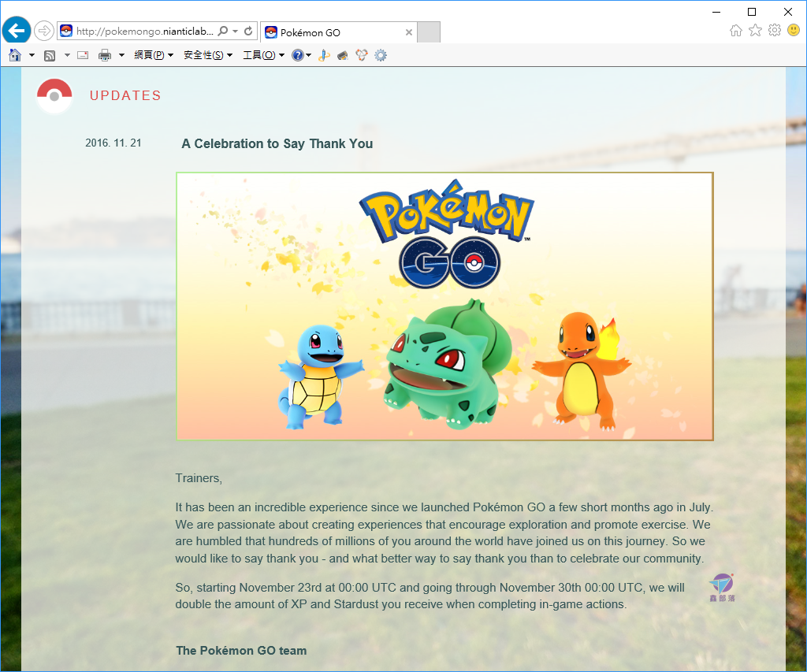Click the date text "2016. 11. 21"
The width and height of the screenshot is (807, 672).
click(x=113, y=143)
